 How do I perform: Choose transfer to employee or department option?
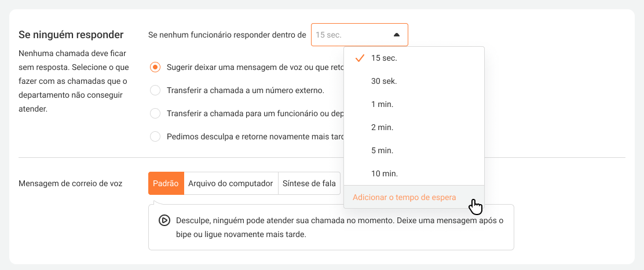coord(155,113)
